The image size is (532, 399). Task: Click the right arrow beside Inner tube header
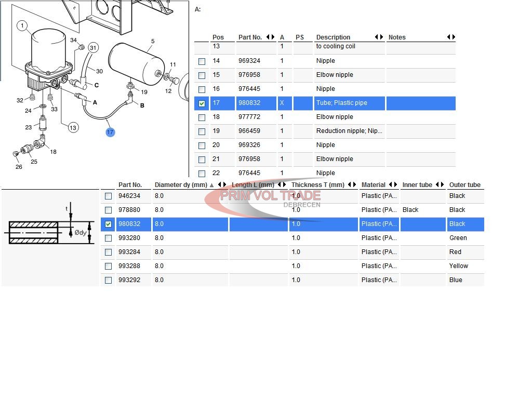(x=442, y=184)
